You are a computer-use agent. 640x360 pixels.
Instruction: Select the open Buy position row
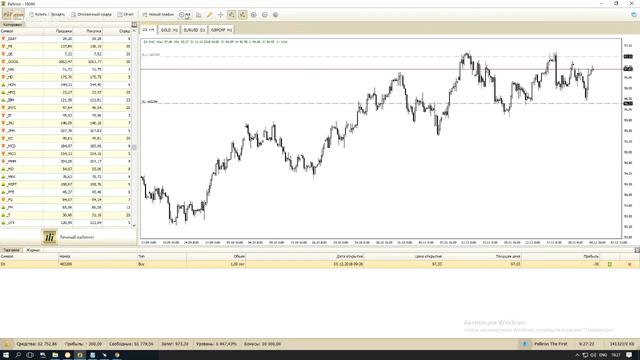coord(320,264)
